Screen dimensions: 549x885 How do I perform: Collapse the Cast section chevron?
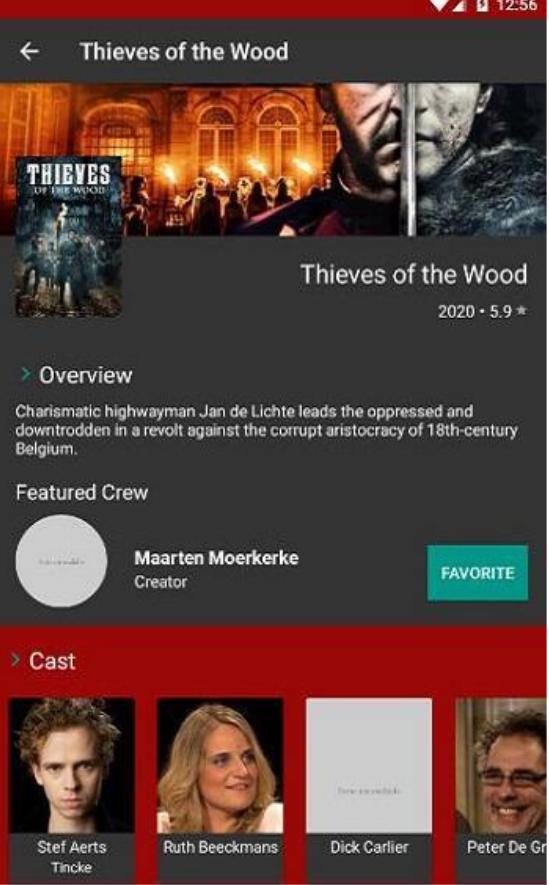tap(15, 660)
